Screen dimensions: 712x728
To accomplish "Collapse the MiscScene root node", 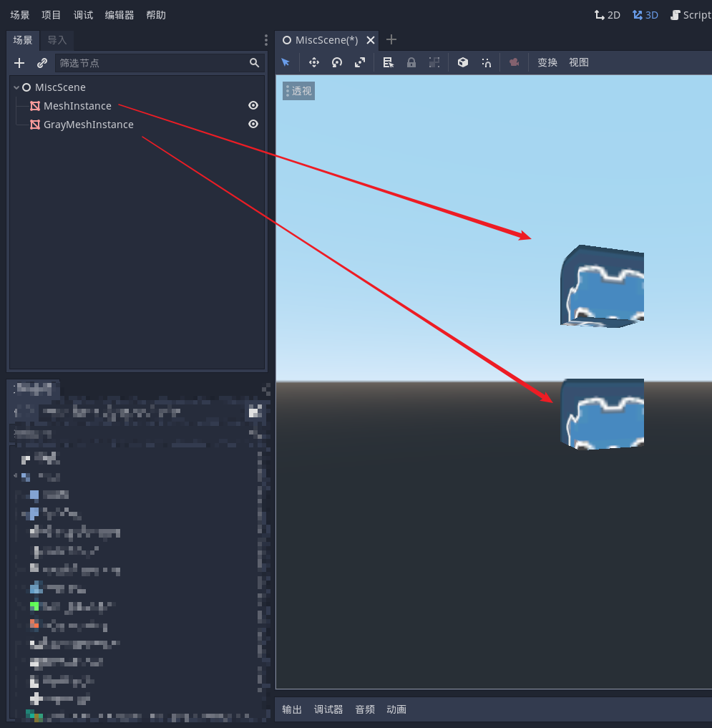I will 16,87.
